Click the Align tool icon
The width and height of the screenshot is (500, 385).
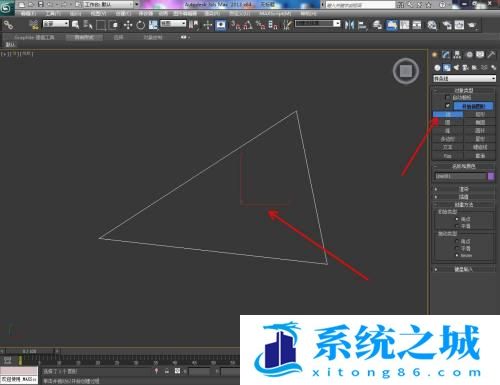362,25
